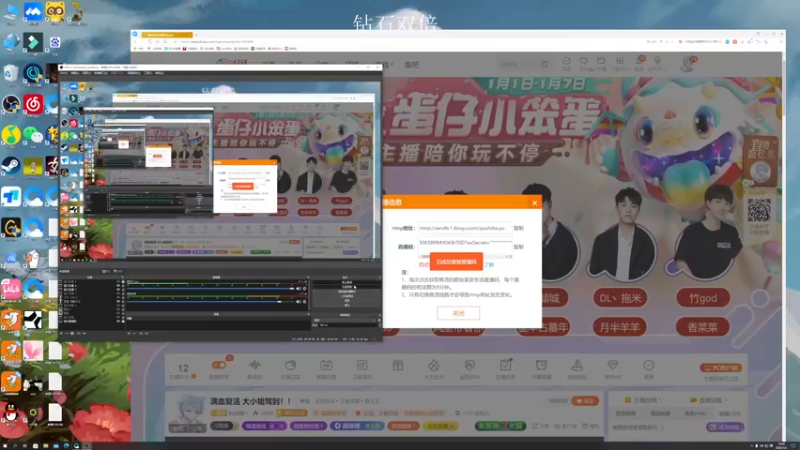The height and width of the screenshot is (450, 800).
Task: Click the add source plus icon in OBS
Action: click(62, 333)
